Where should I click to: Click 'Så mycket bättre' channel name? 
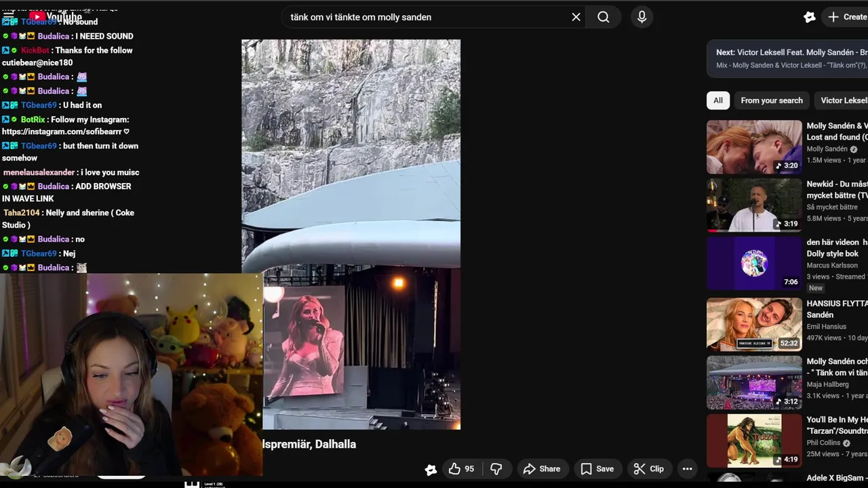coord(832,207)
